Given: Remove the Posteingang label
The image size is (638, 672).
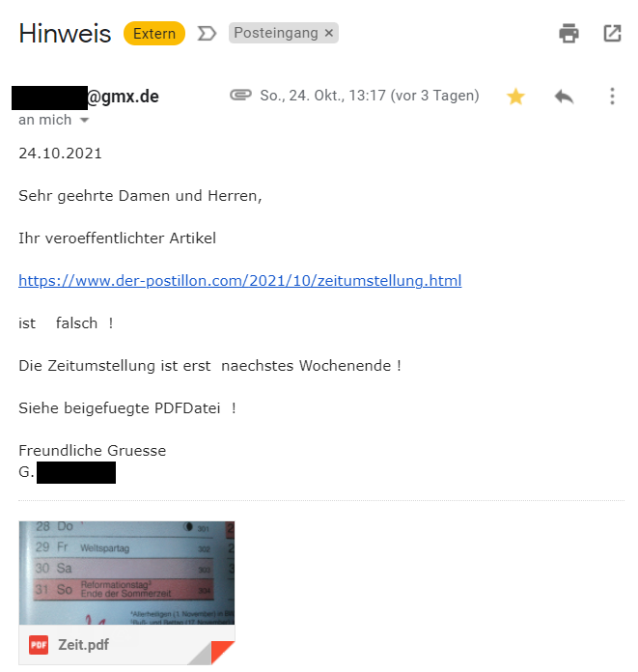Looking at the screenshot, I should (x=328, y=33).
